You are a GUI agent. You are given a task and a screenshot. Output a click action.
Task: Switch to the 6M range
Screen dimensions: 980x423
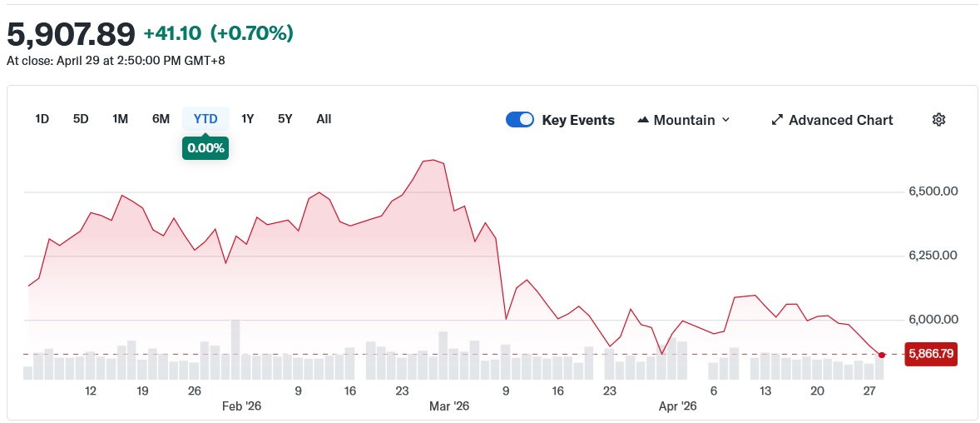point(161,119)
